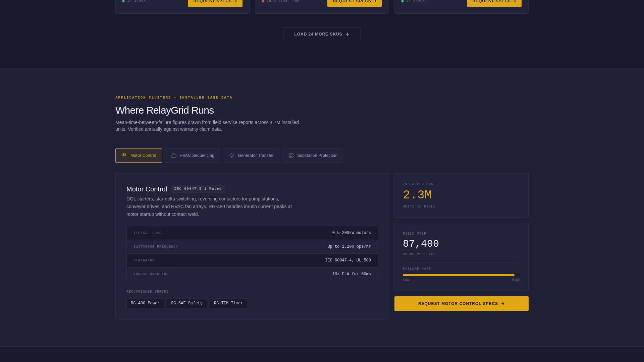Click the arrow icon on the rightmost Request Specs button
The height and width of the screenshot is (362, 644).
point(514,1)
